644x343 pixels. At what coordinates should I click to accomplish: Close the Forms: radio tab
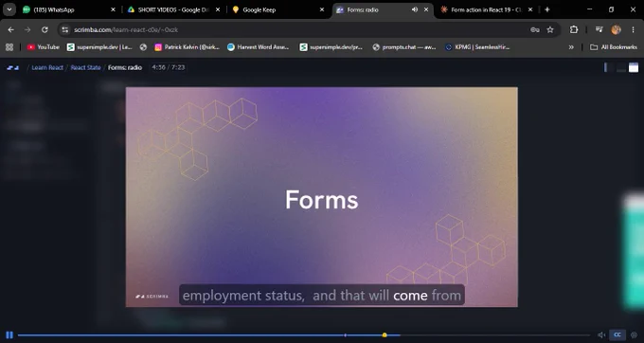(x=427, y=9)
